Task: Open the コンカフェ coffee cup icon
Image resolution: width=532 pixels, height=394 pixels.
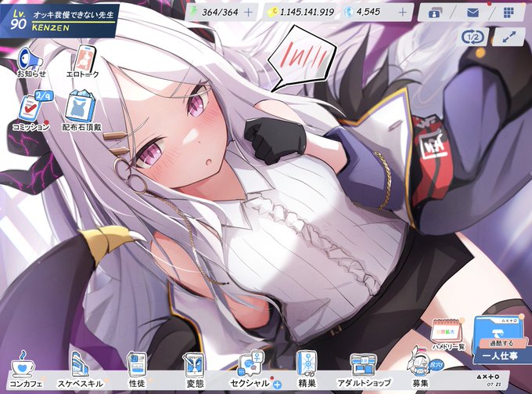Action: [26, 370]
